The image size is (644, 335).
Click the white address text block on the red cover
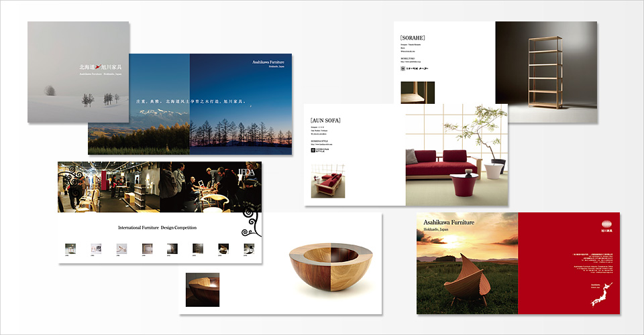click(x=592, y=263)
